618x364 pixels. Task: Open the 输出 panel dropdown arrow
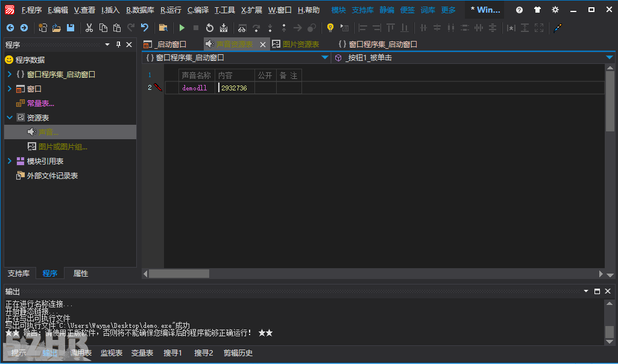click(586, 291)
